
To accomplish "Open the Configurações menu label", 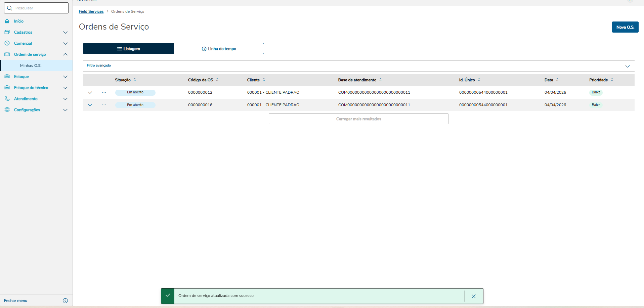I will 27,110.
